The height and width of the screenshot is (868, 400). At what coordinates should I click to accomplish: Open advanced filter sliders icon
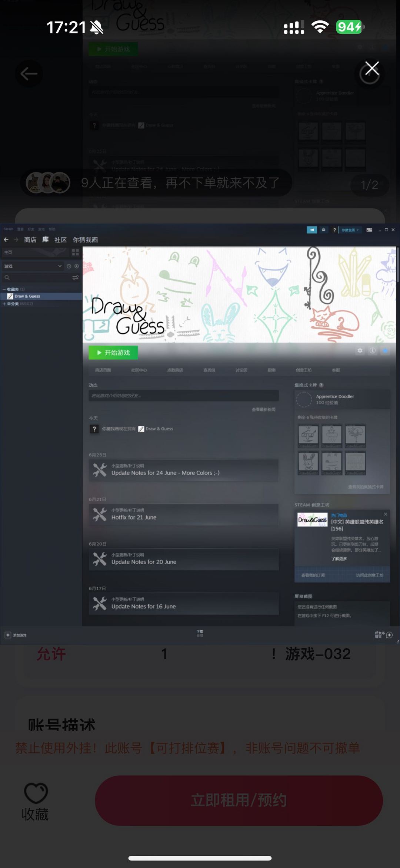(76, 277)
